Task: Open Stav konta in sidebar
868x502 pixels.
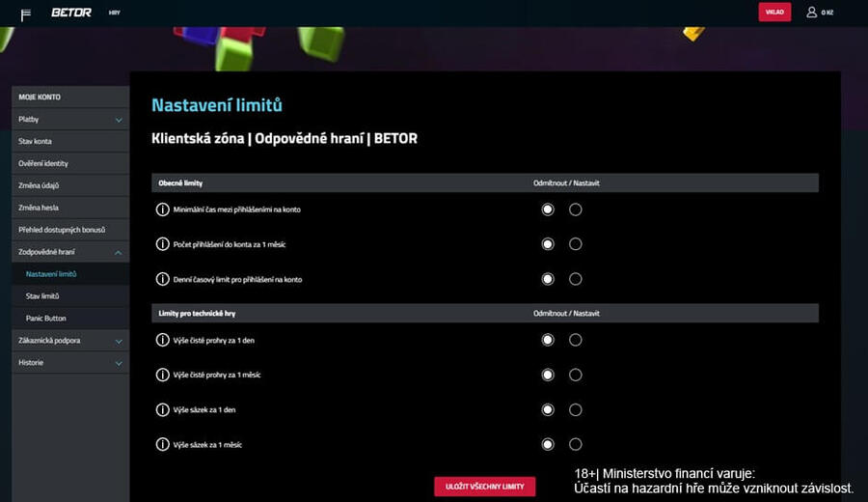Action: coord(70,141)
